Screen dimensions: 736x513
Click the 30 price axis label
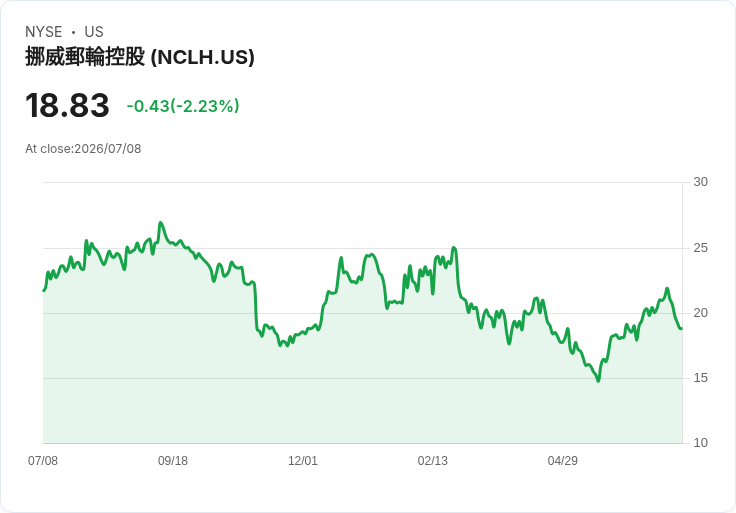700,182
